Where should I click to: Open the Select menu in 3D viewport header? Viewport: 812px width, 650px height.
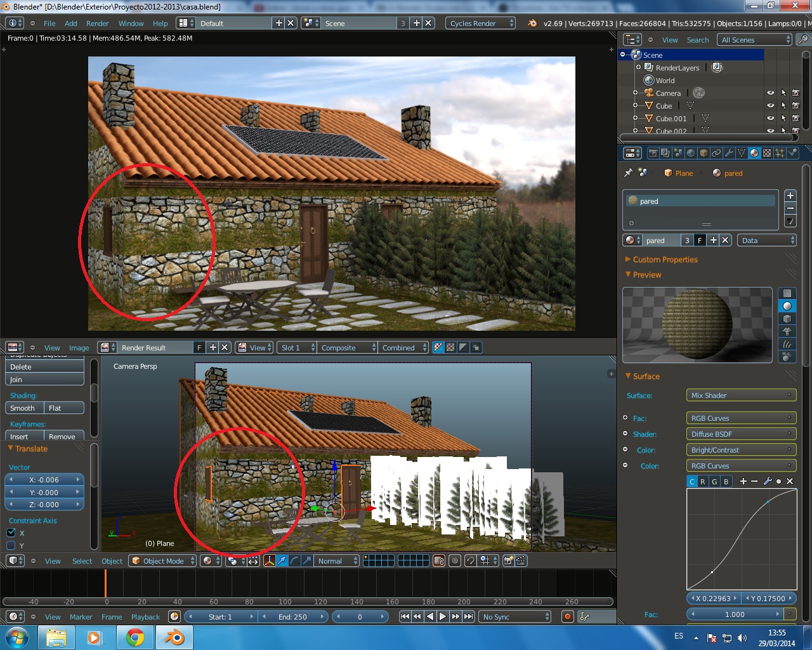[x=82, y=560]
